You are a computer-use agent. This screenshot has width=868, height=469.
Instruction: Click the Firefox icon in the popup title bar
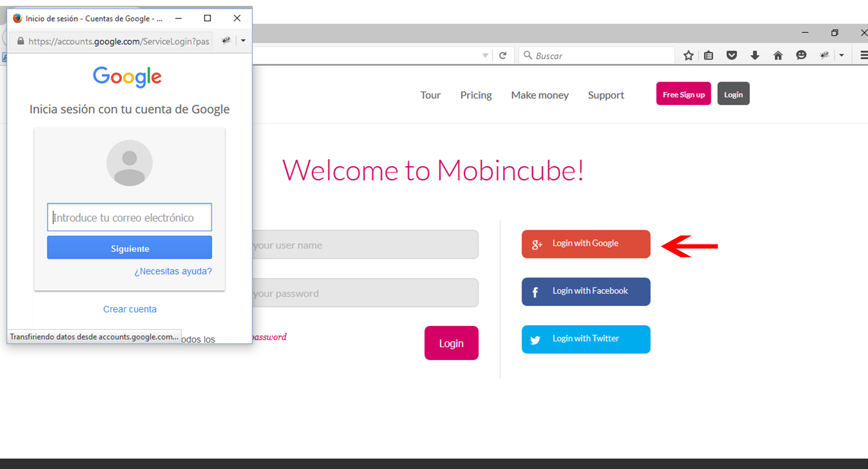17,19
